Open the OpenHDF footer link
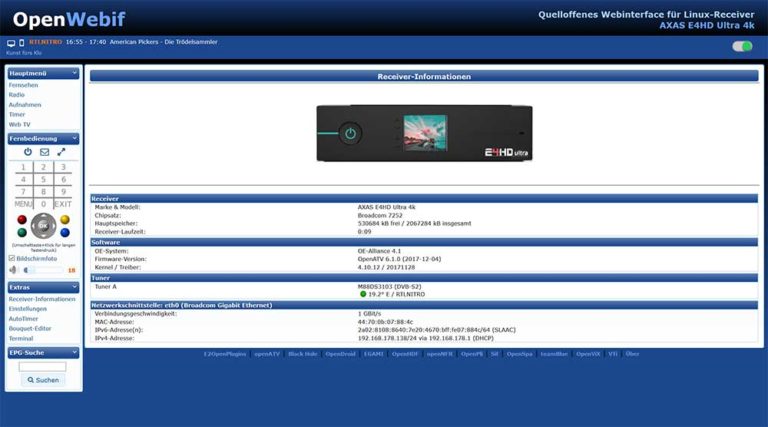Screen dimensions: 768x427 pos(405,354)
